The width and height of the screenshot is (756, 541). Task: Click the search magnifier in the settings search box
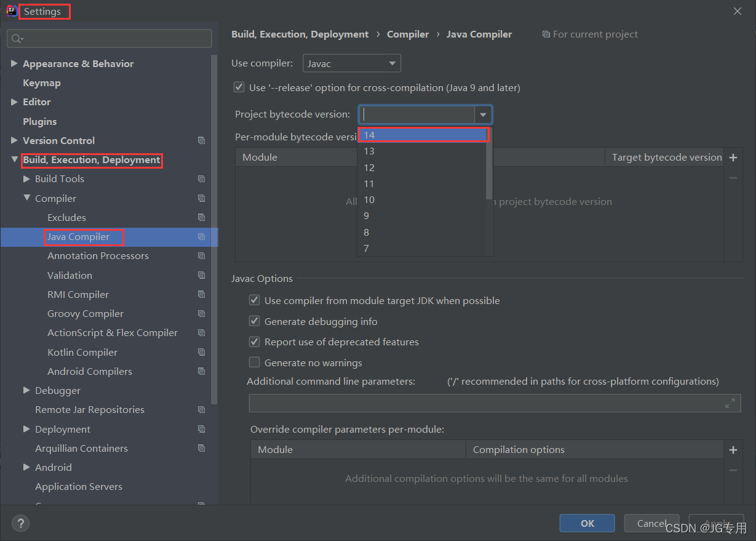click(x=16, y=38)
